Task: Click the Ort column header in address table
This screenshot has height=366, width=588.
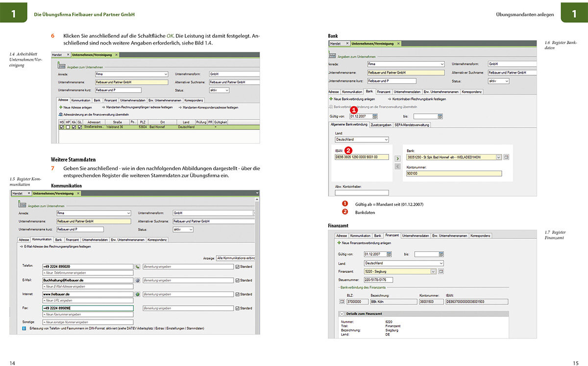Action: pos(163,122)
